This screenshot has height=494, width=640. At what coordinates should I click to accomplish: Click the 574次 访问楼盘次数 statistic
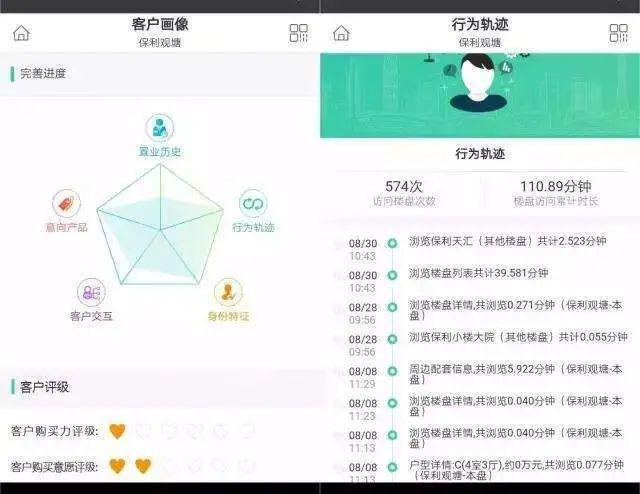[x=404, y=193]
